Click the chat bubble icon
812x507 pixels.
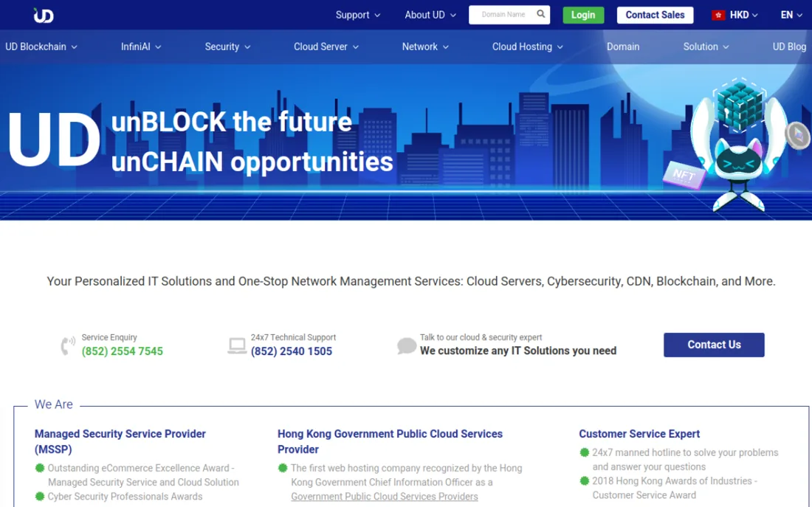pos(407,345)
